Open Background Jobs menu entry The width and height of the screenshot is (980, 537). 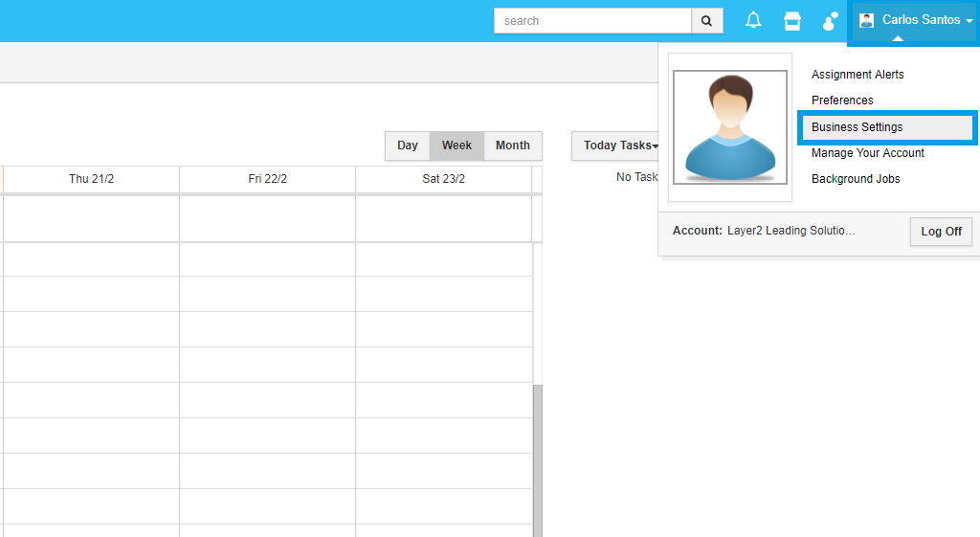pos(856,179)
